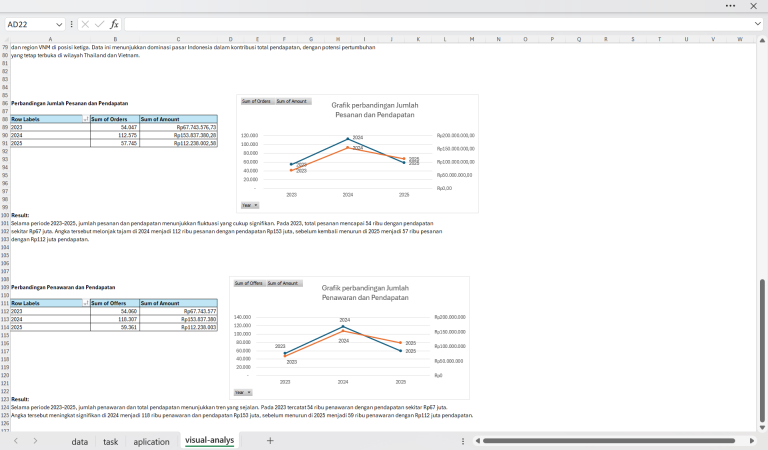The image size is (768, 450).
Task: Open the aplication sheet tab
Action: point(151,441)
